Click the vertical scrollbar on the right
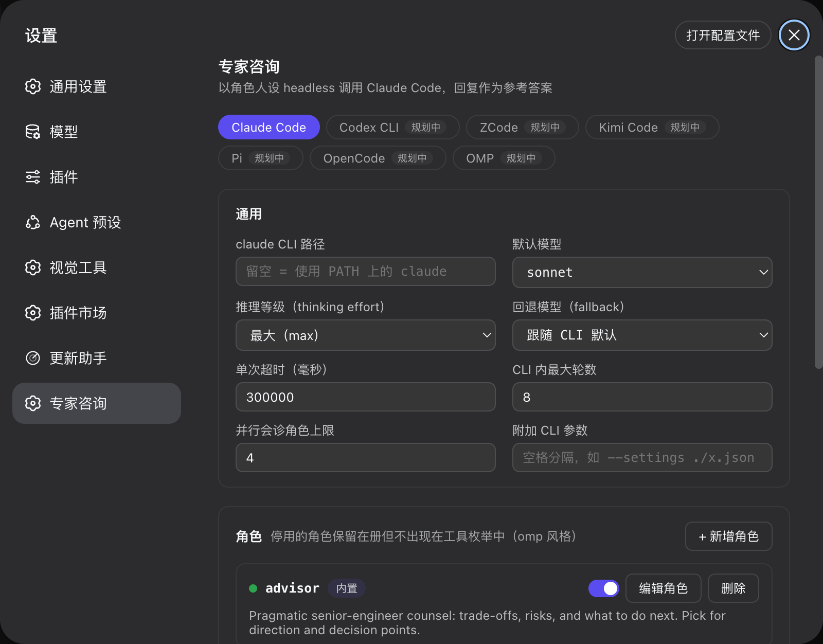The width and height of the screenshot is (823, 644). pos(819,212)
